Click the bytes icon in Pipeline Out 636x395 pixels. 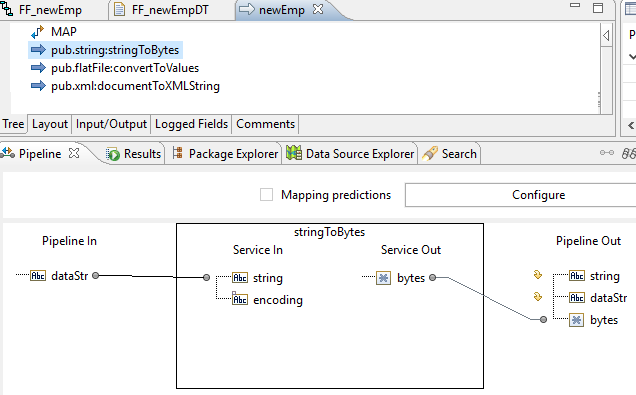click(576, 320)
